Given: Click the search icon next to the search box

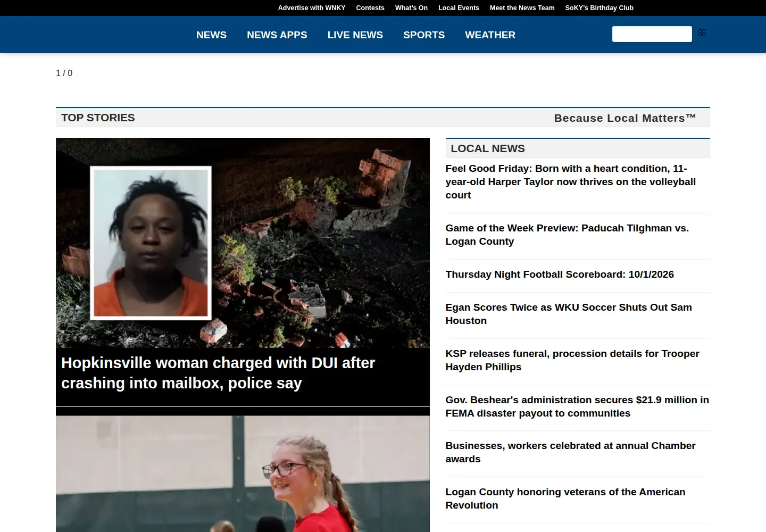Looking at the screenshot, I should pyautogui.click(x=702, y=33).
